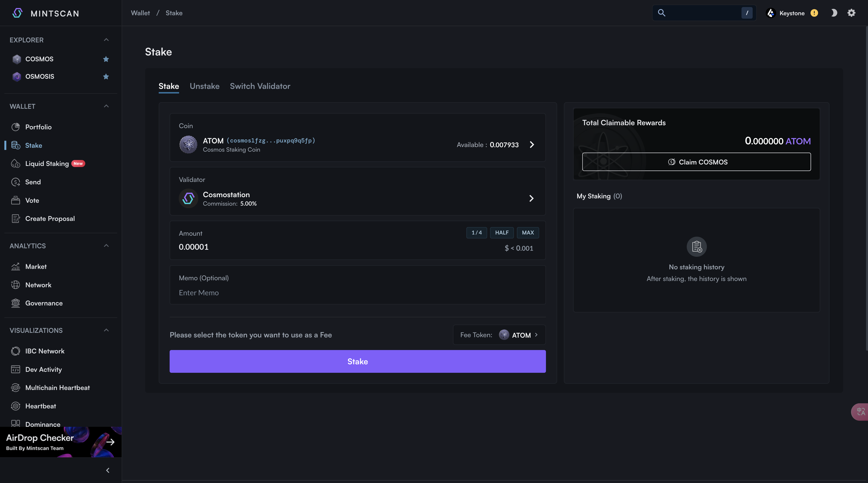Click the Governance building icon

(x=16, y=303)
